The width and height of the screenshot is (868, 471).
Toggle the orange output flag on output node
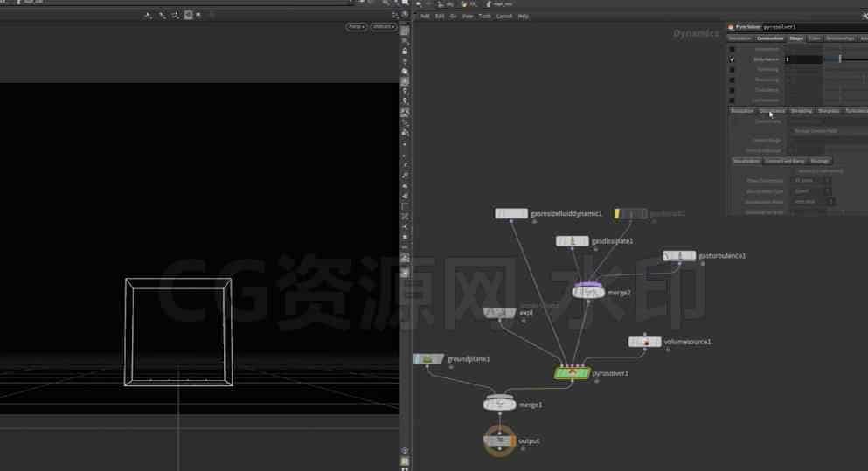point(513,441)
